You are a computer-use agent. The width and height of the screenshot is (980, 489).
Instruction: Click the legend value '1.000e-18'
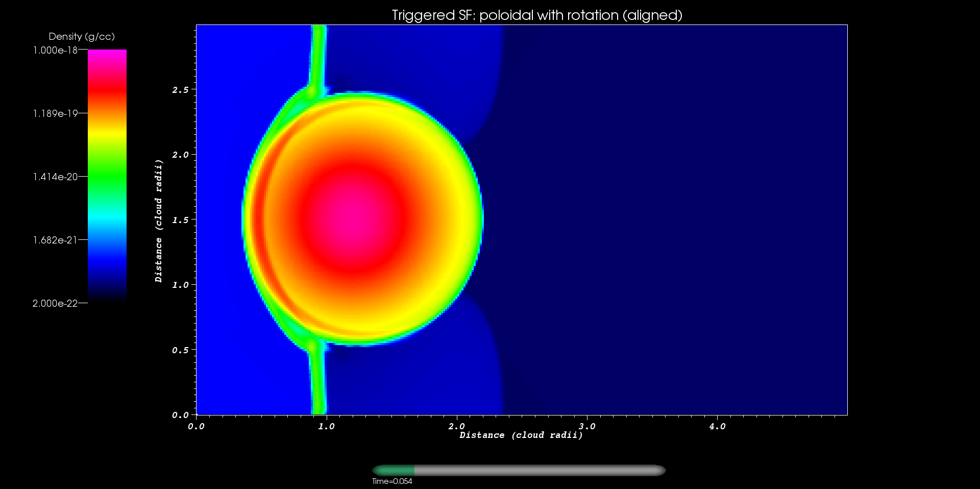point(55,50)
